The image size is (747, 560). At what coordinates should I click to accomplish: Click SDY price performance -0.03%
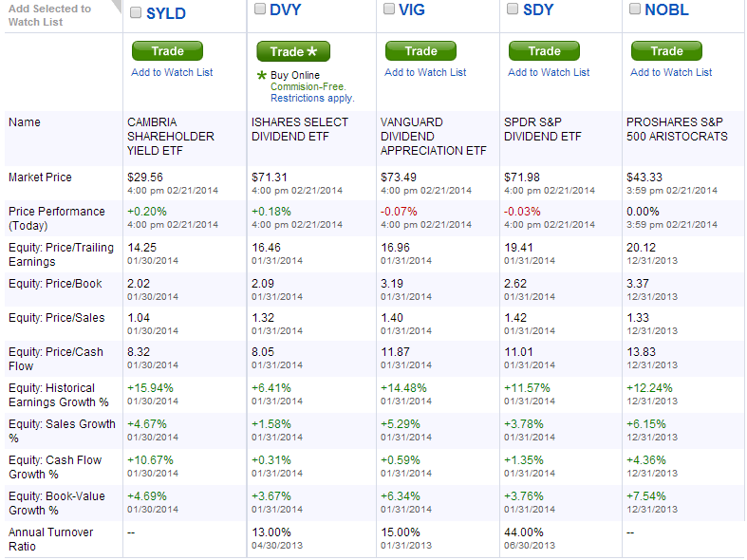coord(523,212)
